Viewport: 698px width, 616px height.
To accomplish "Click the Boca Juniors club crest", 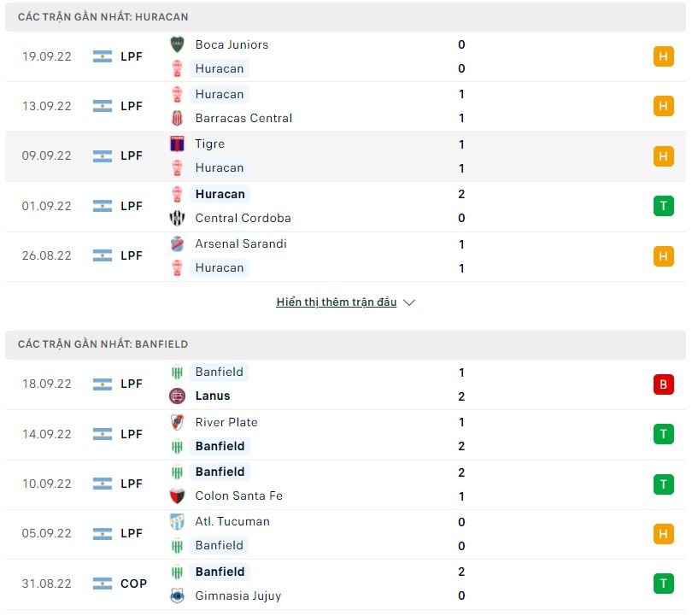I will coord(177,44).
